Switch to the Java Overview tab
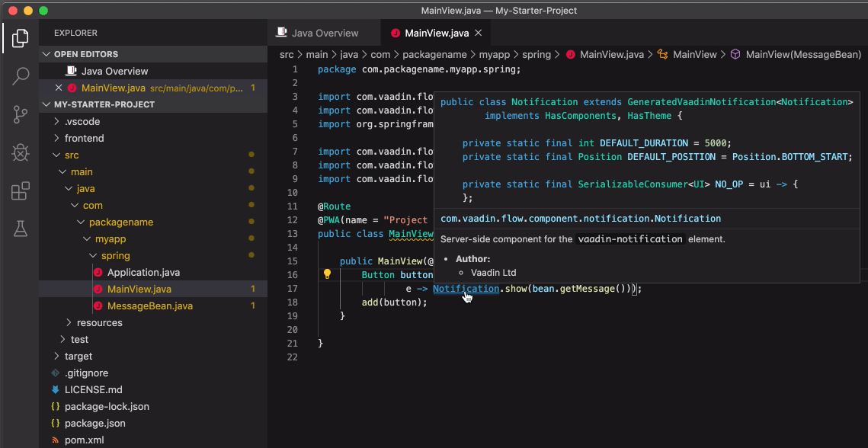This screenshot has height=448, width=868. [x=325, y=33]
